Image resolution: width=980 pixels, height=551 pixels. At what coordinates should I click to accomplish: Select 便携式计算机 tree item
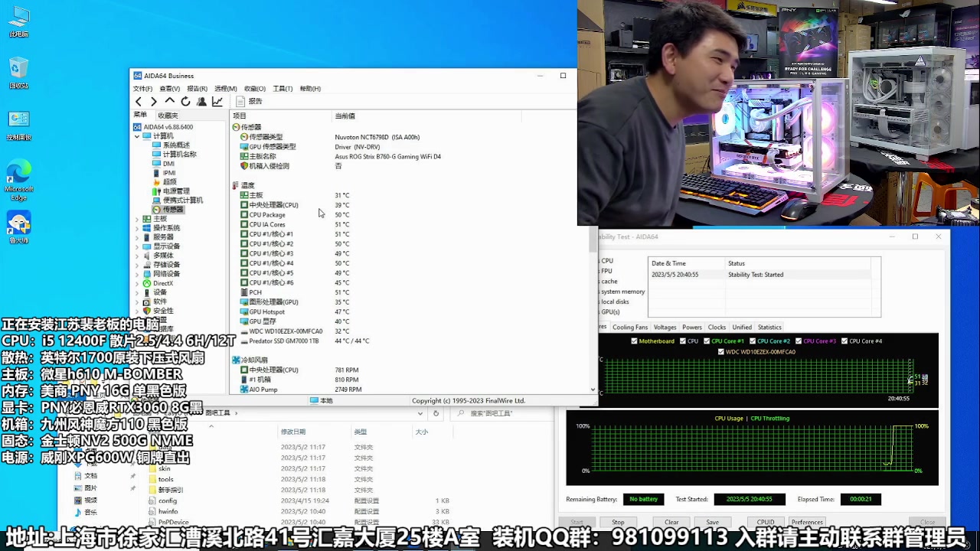click(x=178, y=201)
